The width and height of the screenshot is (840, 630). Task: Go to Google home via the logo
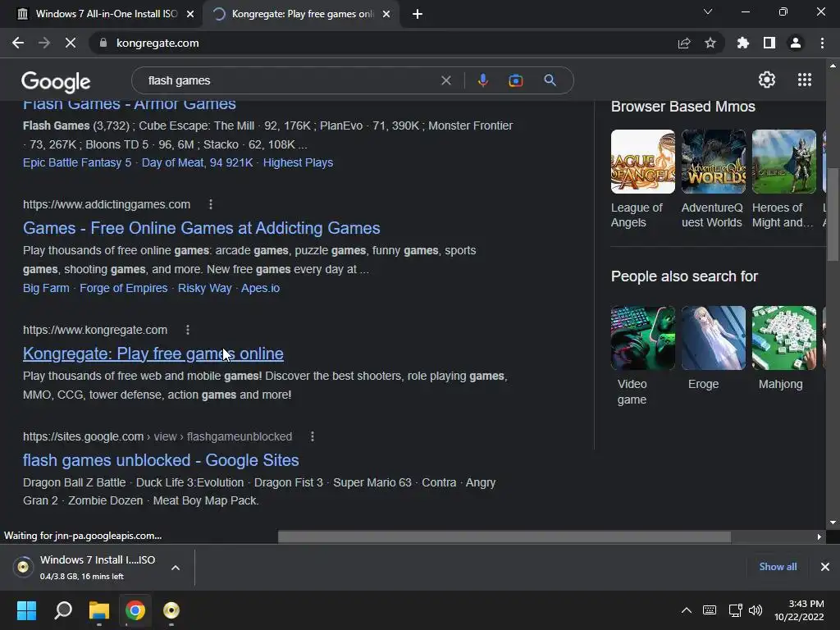tap(56, 81)
